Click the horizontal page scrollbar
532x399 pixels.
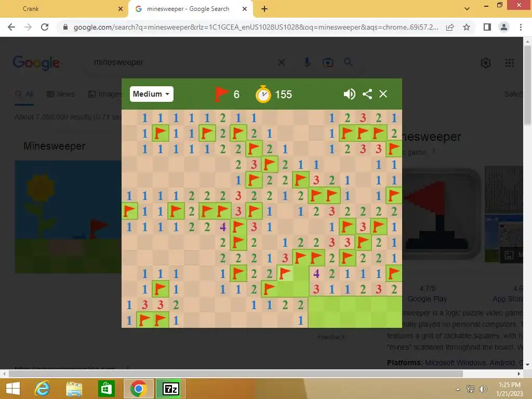[236, 374]
